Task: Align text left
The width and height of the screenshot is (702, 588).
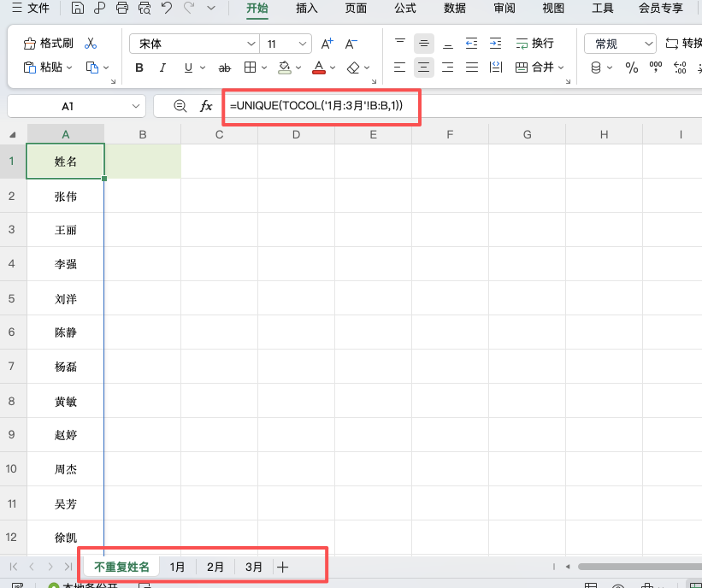Action: tap(399, 68)
